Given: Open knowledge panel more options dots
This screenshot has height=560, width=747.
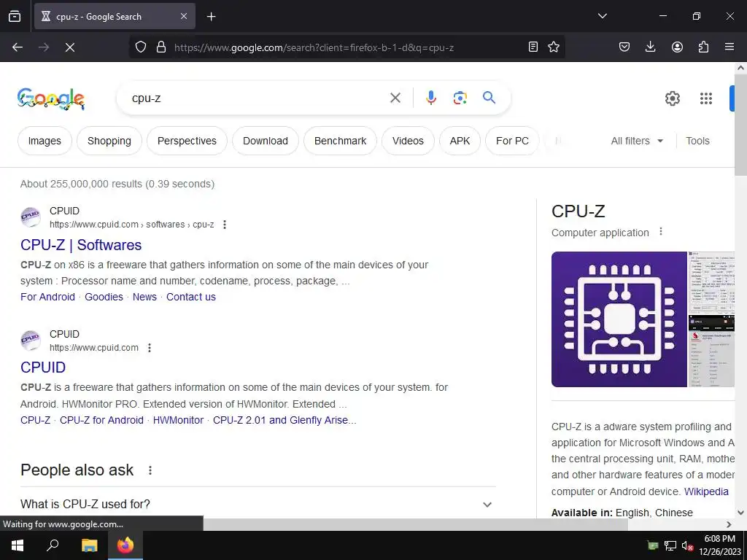Looking at the screenshot, I should coord(661,231).
